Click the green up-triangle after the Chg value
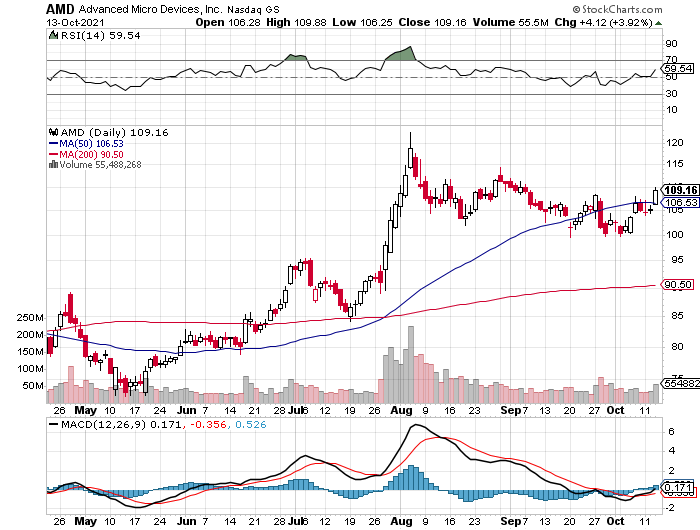Viewport: 700px width, 530px height. click(x=658, y=23)
